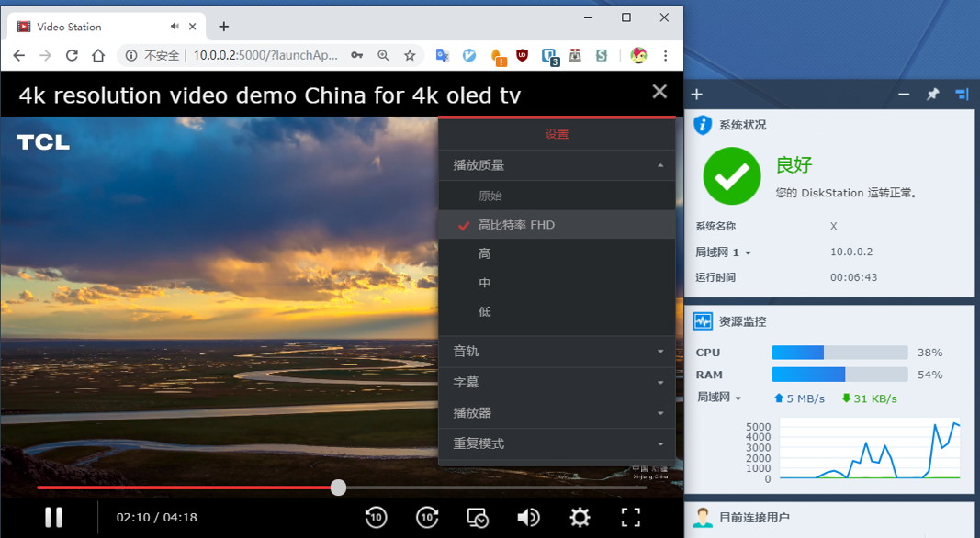Mute the video with the speaker icon
980x538 pixels.
coord(528,517)
